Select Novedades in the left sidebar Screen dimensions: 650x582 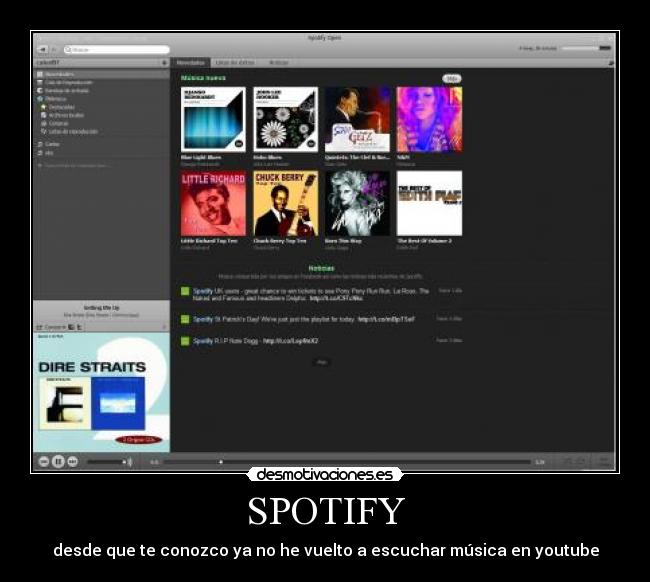tap(101, 74)
